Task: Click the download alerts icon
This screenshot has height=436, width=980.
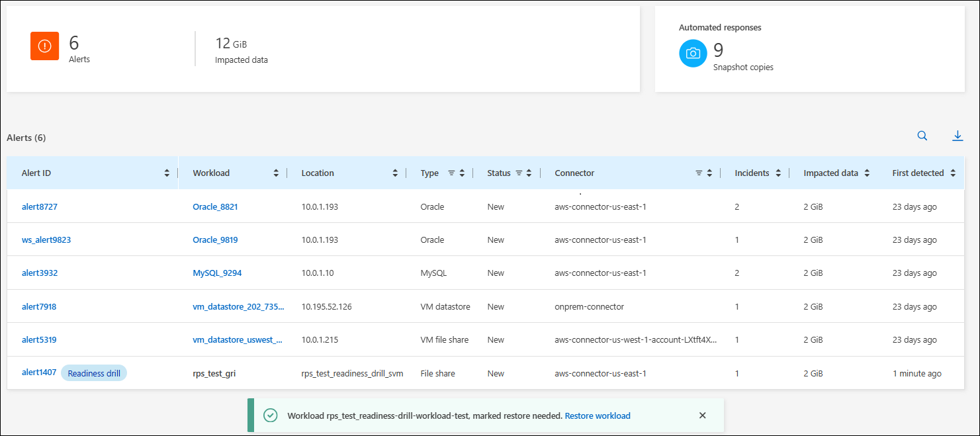Action: click(x=957, y=136)
